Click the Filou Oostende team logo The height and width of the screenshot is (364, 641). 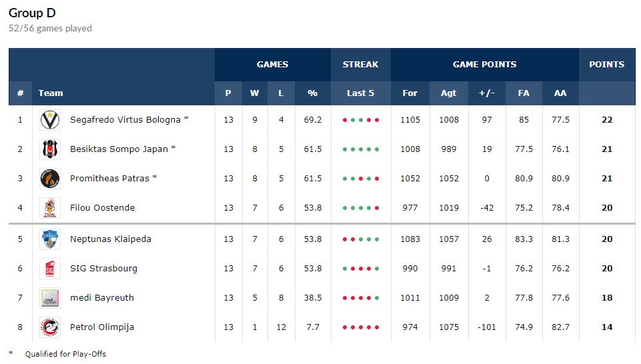(x=50, y=208)
